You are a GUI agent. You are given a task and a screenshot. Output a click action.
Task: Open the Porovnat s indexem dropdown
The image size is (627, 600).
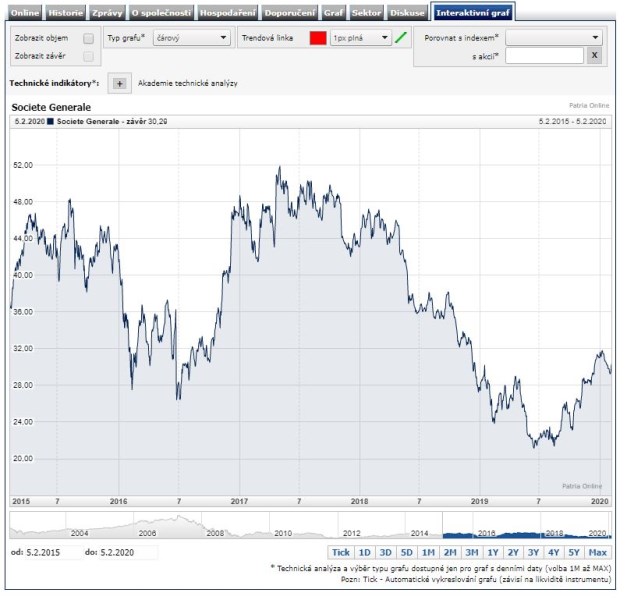[554, 37]
